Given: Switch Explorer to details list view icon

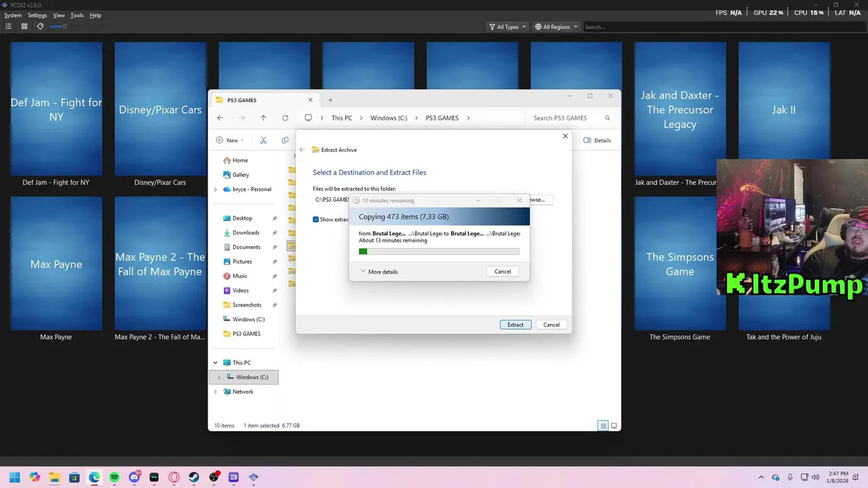Looking at the screenshot, I should 602,426.
